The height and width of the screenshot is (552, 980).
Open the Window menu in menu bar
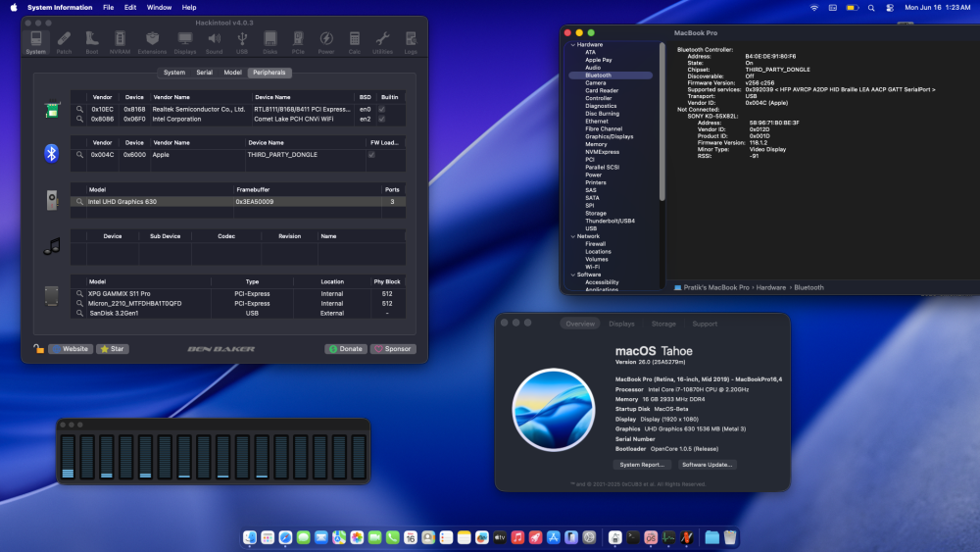(159, 8)
